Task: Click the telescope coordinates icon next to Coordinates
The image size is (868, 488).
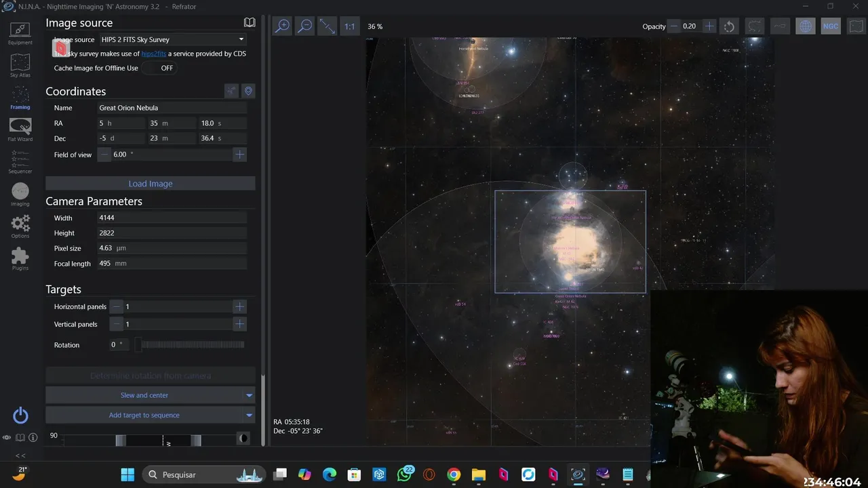Action: (231, 91)
